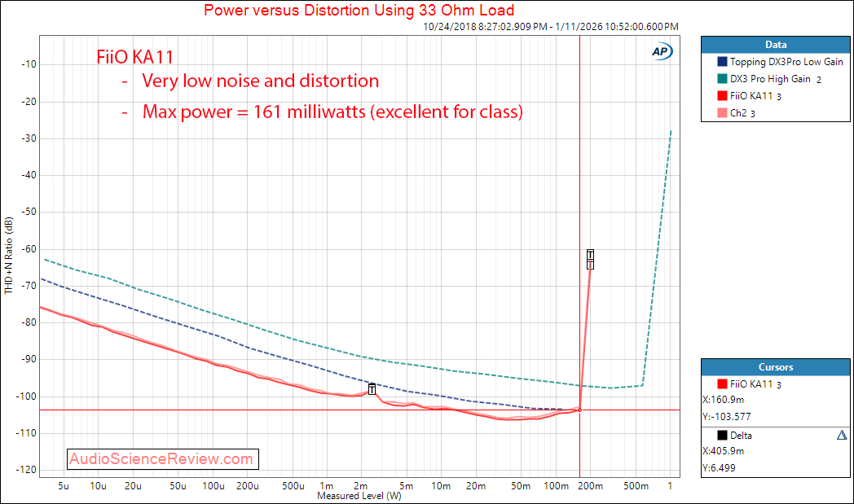Click the T cursor marker near 2m on the red trace

372,389
